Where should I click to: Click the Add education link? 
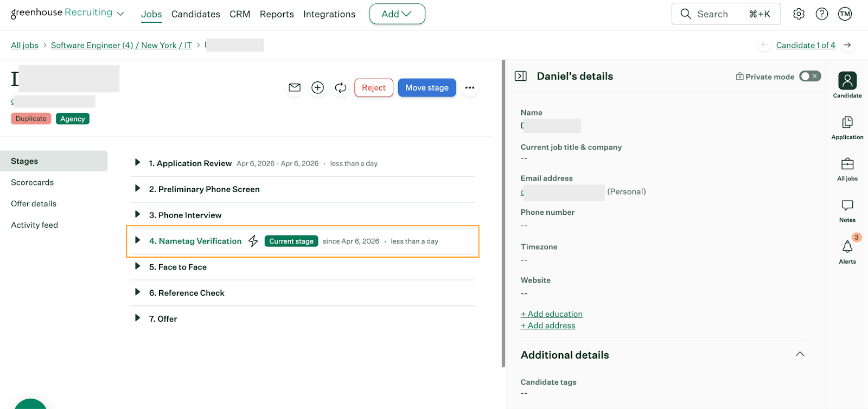click(x=552, y=314)
